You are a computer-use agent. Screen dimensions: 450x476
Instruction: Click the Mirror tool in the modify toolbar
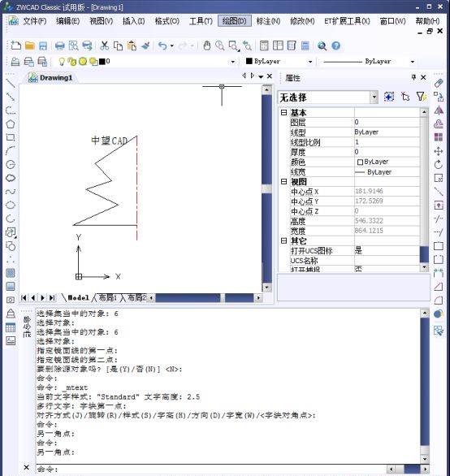coord(439,110)
